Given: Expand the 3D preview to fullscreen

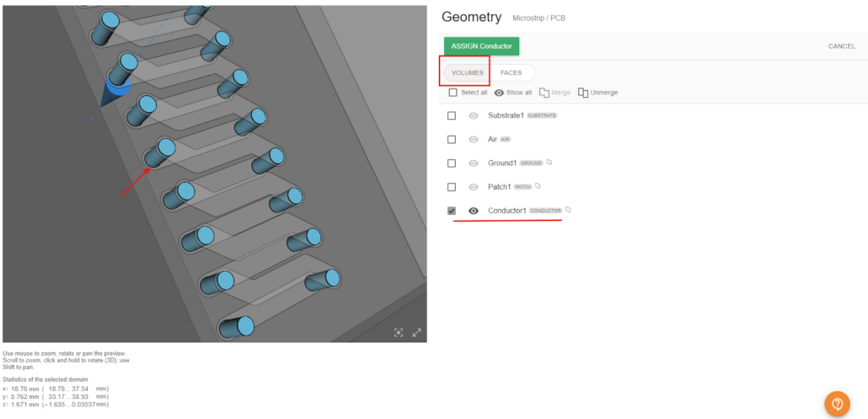Looking at the screenshot, I should coord(416,332).
